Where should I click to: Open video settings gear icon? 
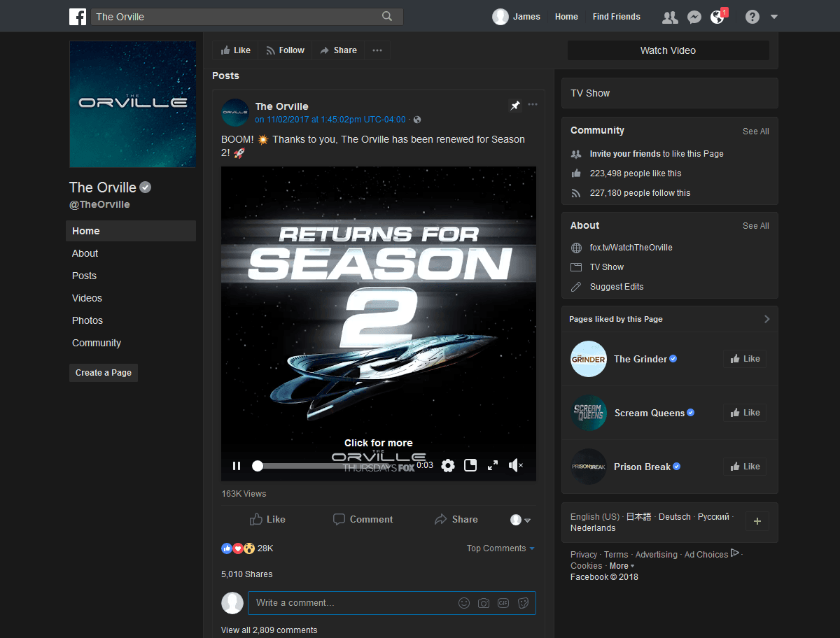click(x=448, y=465)
